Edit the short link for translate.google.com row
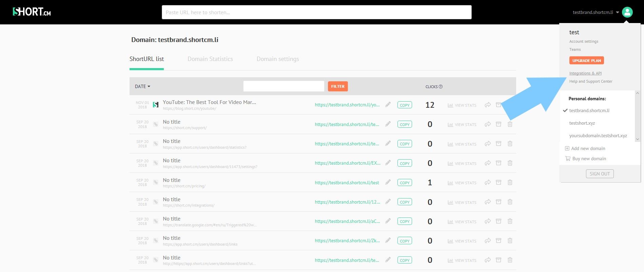Screen dimensions: 644x272 tap(388, 221)
